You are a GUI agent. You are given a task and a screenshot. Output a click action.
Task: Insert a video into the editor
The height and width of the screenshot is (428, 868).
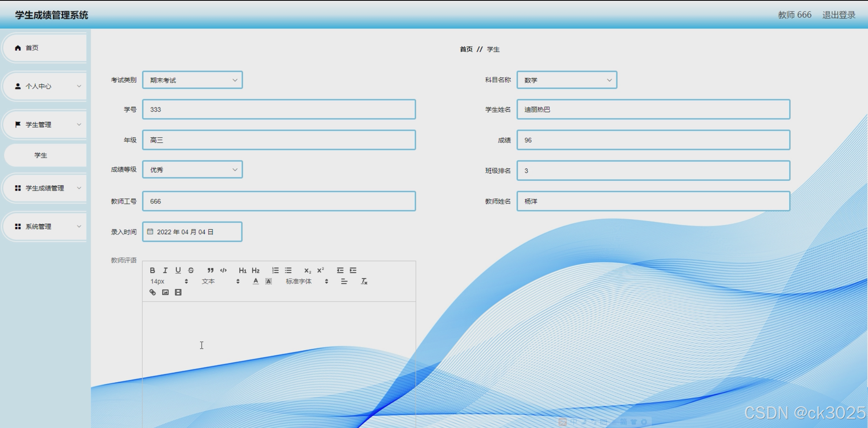point(178,292)
